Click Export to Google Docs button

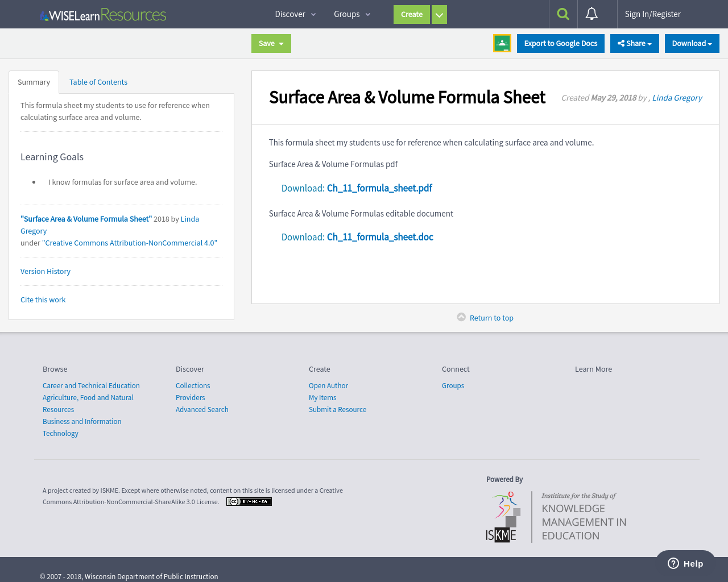click(560, 43)
